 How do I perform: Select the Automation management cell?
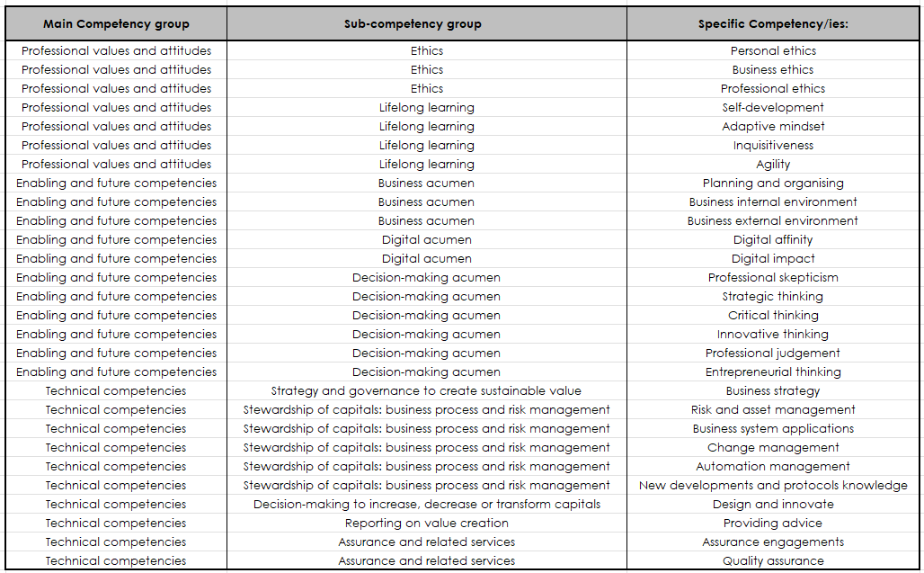pyautogui.click(x=773, y=467)
